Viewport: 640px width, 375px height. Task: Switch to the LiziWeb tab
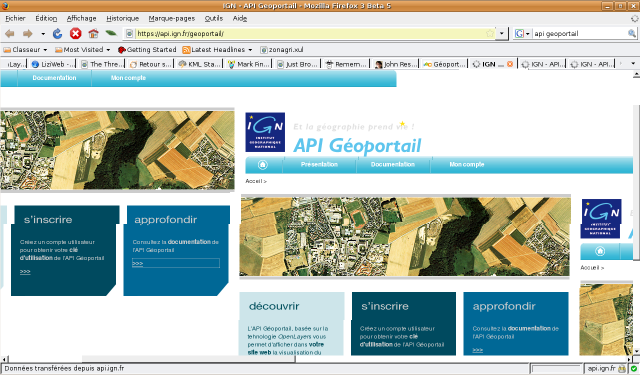point(52,64)
